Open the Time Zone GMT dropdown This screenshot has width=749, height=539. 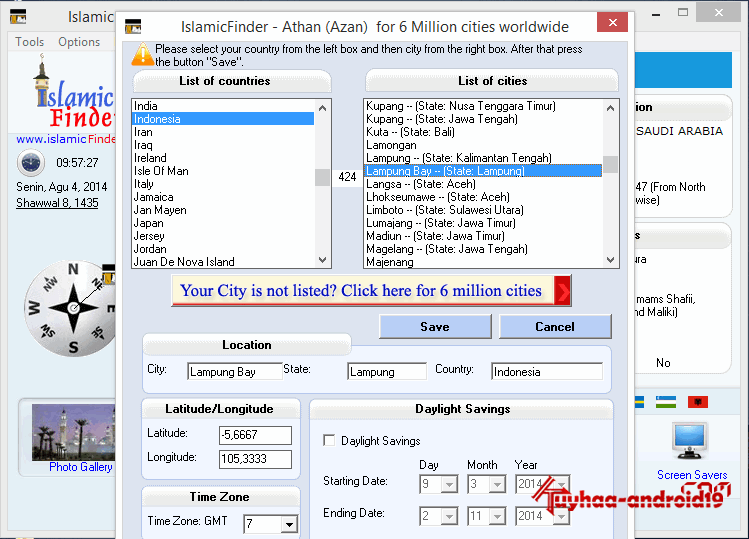coord(289,525)
